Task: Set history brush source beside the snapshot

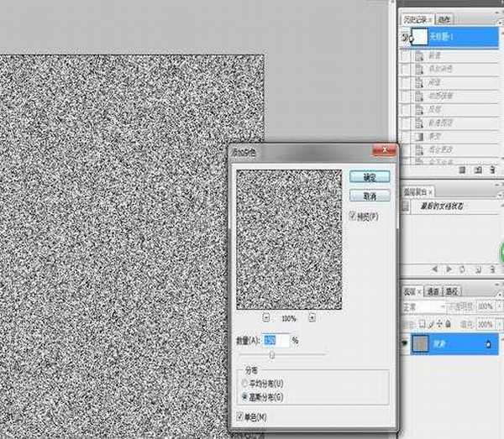Action: [x=406, y=37]
